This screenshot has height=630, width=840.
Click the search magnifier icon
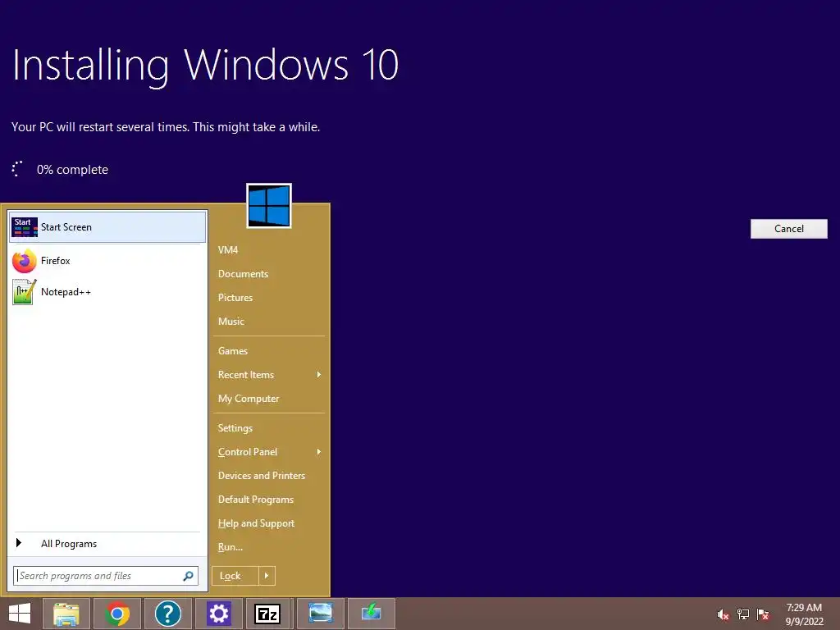[188, 576]
